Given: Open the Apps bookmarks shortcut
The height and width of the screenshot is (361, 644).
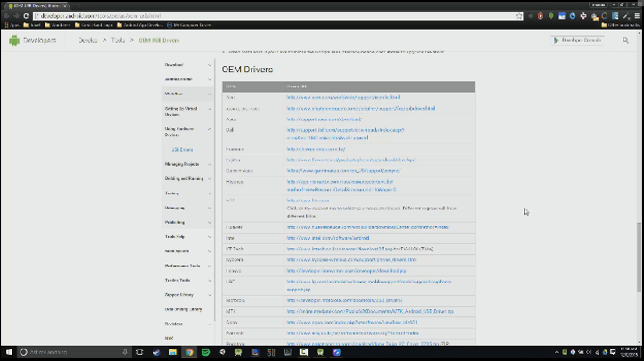Looking at the screenshot, I should pyautogui.click(x=12, y=25).
